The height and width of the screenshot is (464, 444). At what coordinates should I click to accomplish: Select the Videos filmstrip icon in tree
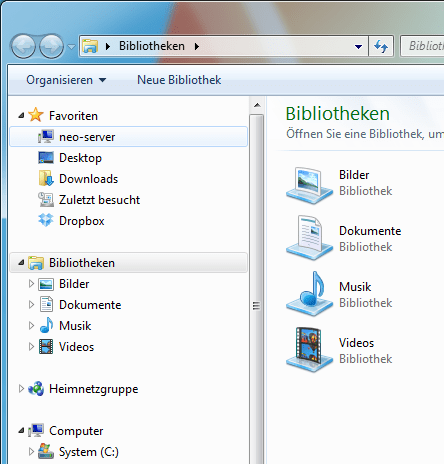(46, 347)
